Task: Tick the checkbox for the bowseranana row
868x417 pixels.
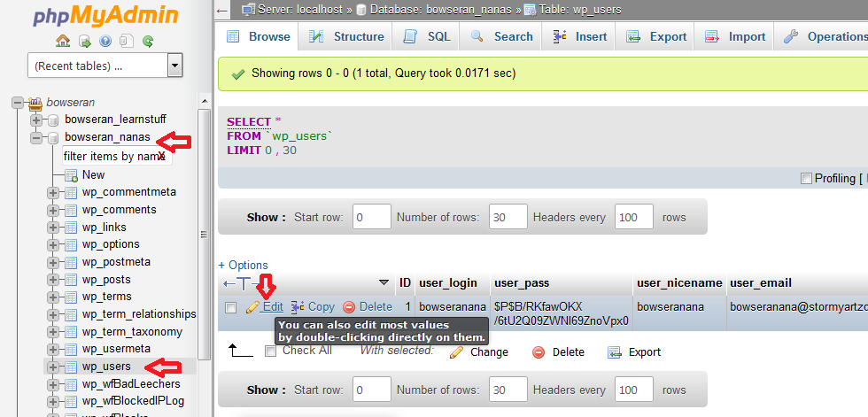Action: point(230,307)
